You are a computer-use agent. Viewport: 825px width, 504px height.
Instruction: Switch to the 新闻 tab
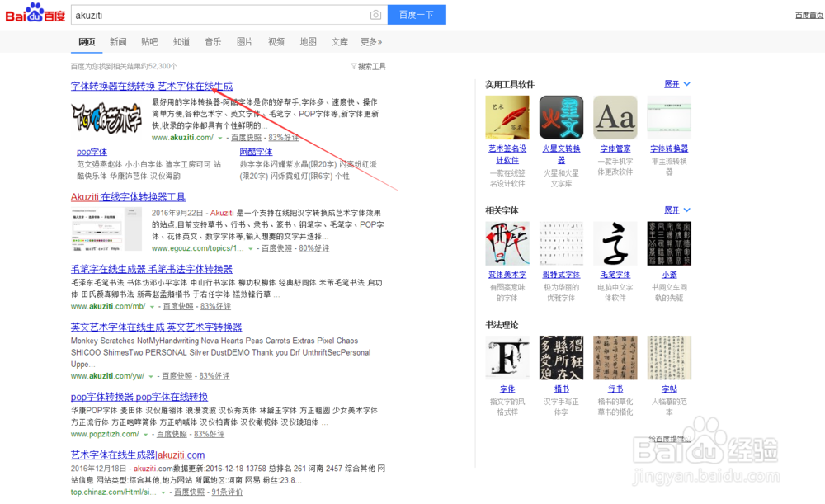coord(118,41)
